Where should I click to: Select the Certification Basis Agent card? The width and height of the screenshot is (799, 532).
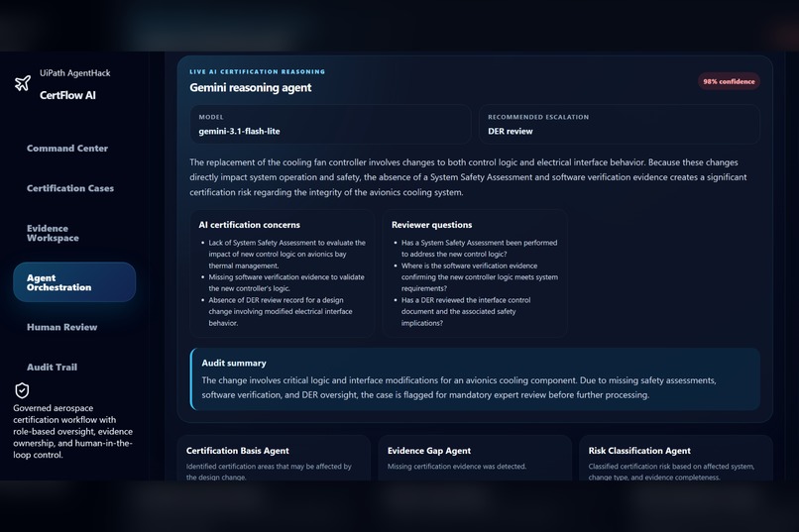(x=274, y=458)
